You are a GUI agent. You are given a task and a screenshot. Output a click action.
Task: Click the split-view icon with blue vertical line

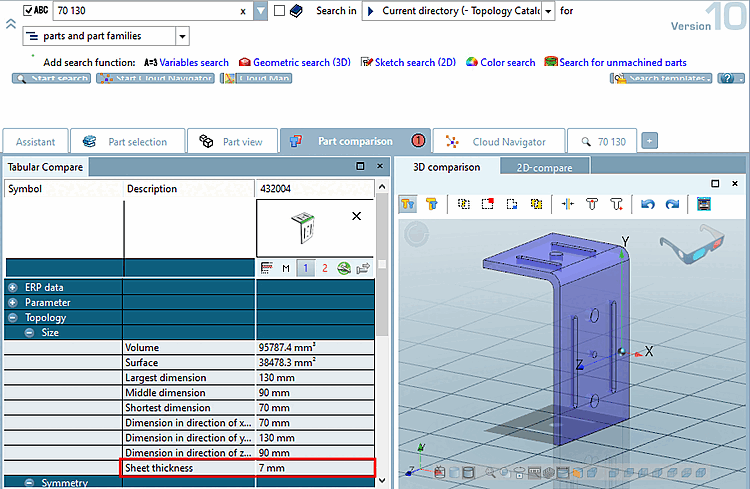(567, 204)
